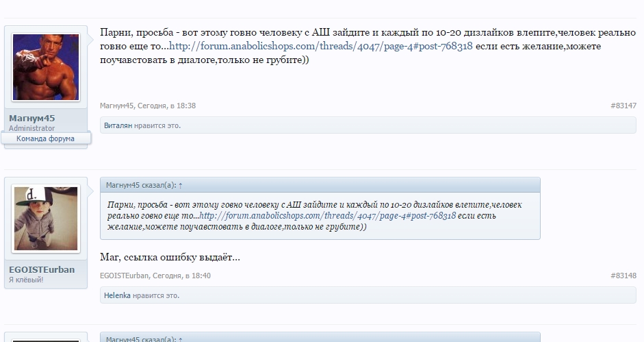644x342 pixels.
Task: Click username Магнум45 under the avatar
Action: point(32,118)
